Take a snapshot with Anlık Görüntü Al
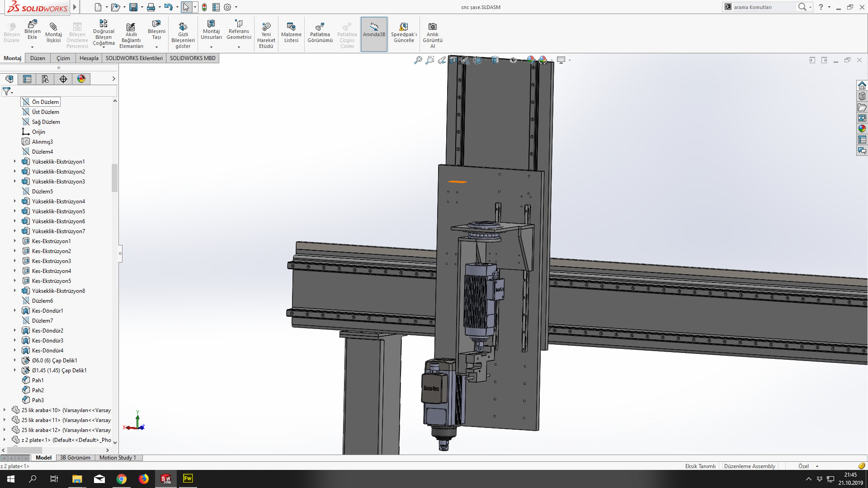This screenshot has height=488, width=868. pos(433,35)
